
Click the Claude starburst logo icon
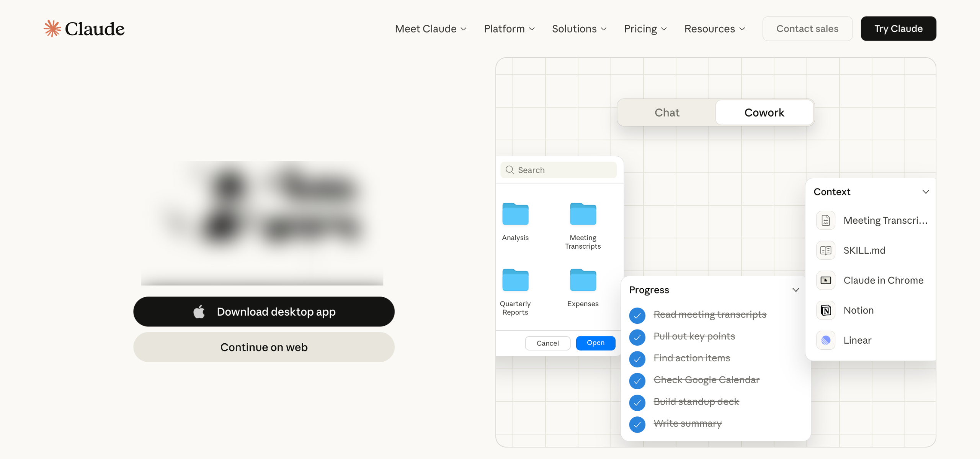[52, 29]
